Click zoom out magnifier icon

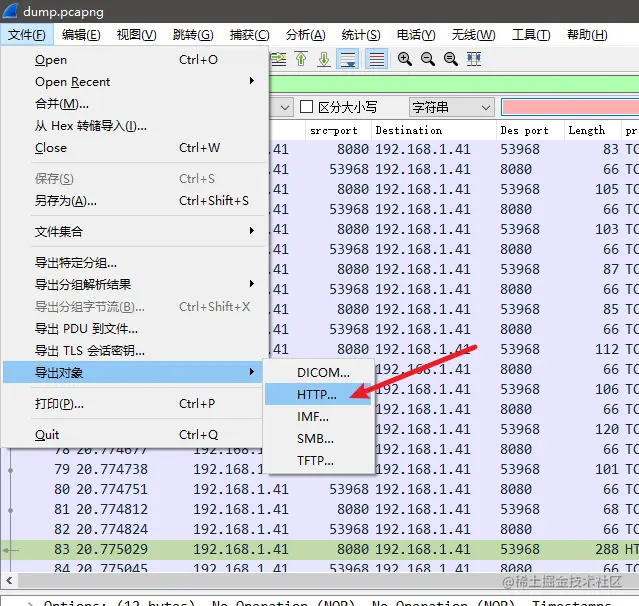427,59
